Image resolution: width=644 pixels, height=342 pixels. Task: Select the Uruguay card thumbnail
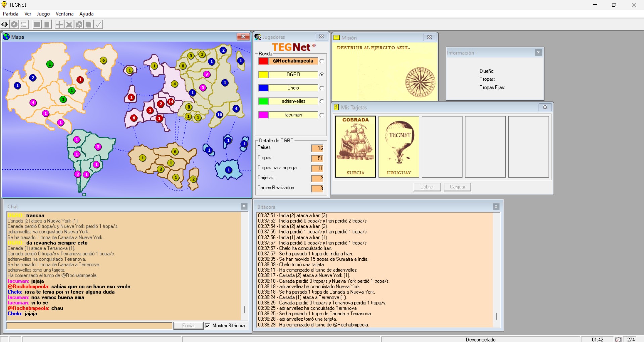[399, 146]
